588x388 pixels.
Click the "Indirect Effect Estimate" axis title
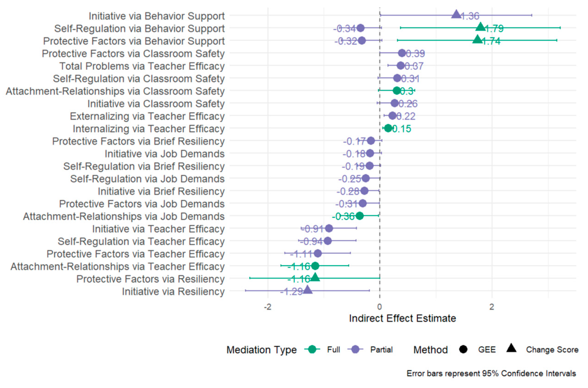click(x=402, y=318)
